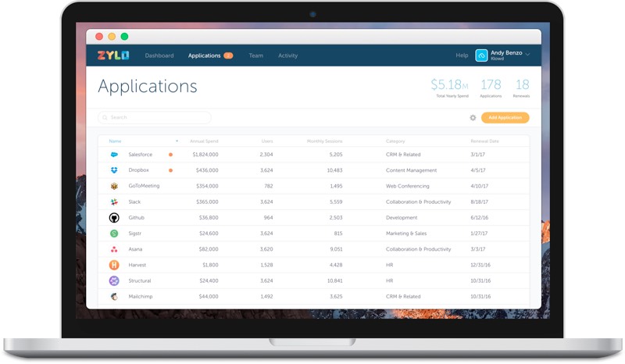The width and height of the screenshot is (625, 364).
Task: Click the Harvest orange icon
Action: point(114,265)
